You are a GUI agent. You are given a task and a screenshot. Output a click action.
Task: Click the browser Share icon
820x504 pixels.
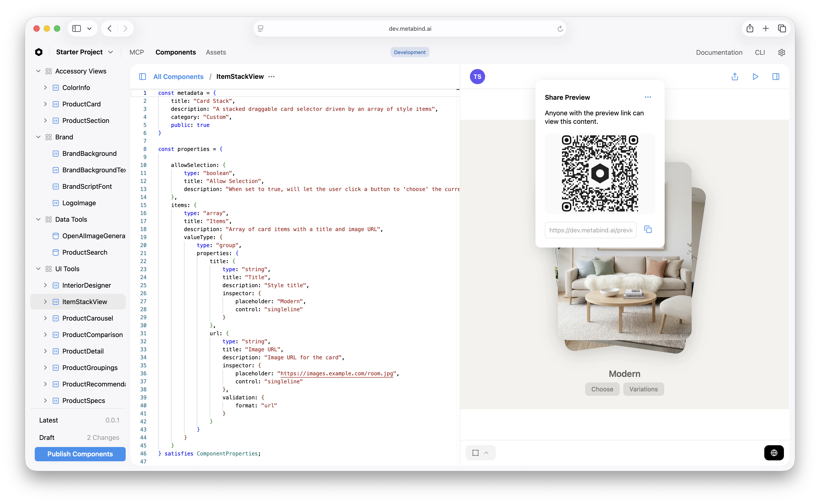750,28
